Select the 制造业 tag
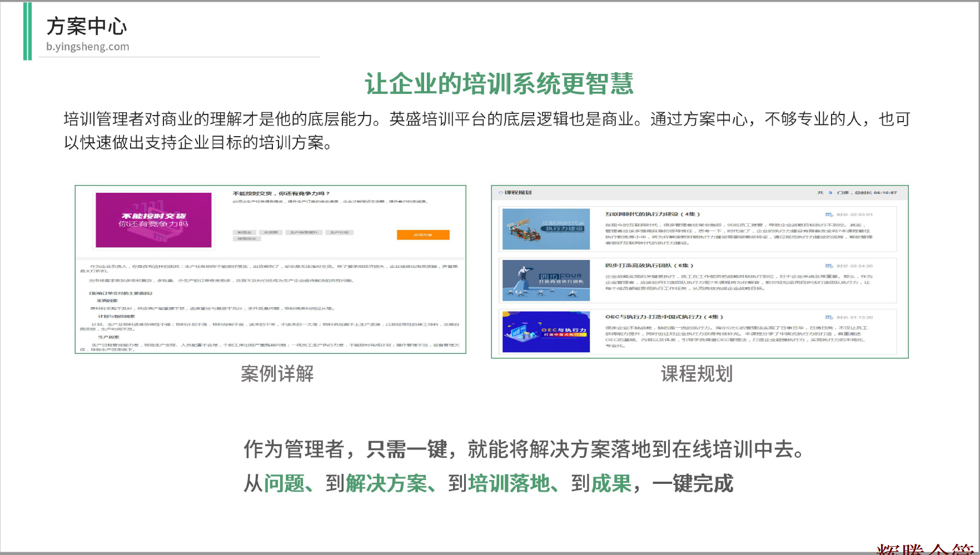The height and width of the screenshot is (555, 980). [x=245, y=232]
